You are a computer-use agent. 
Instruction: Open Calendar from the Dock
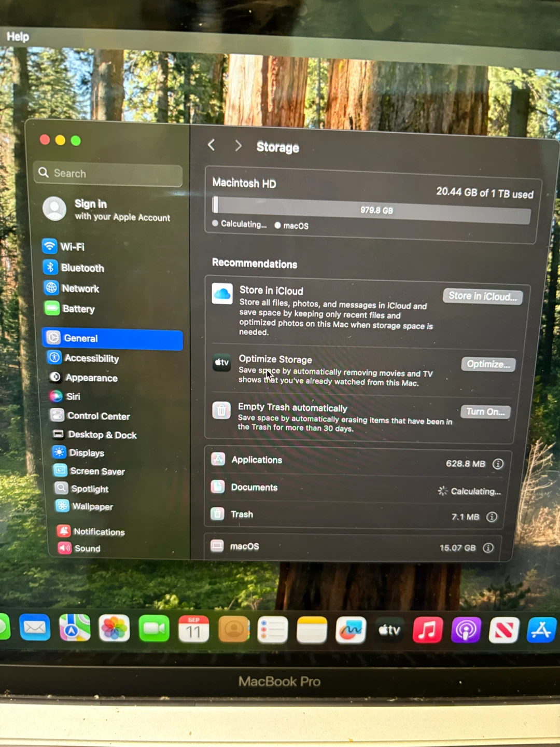[x=193, y=629]
